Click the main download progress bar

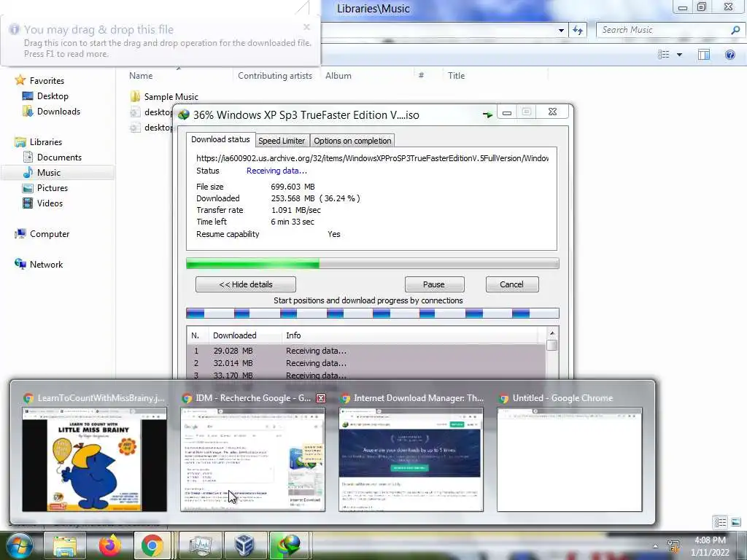[x=373, y=263]
